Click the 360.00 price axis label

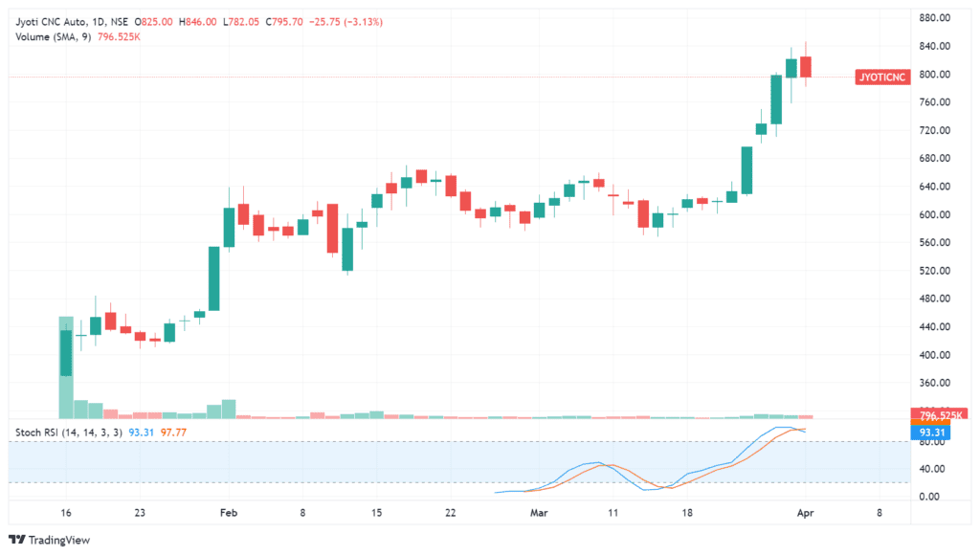pyautogui.click(x=934, y=383)
